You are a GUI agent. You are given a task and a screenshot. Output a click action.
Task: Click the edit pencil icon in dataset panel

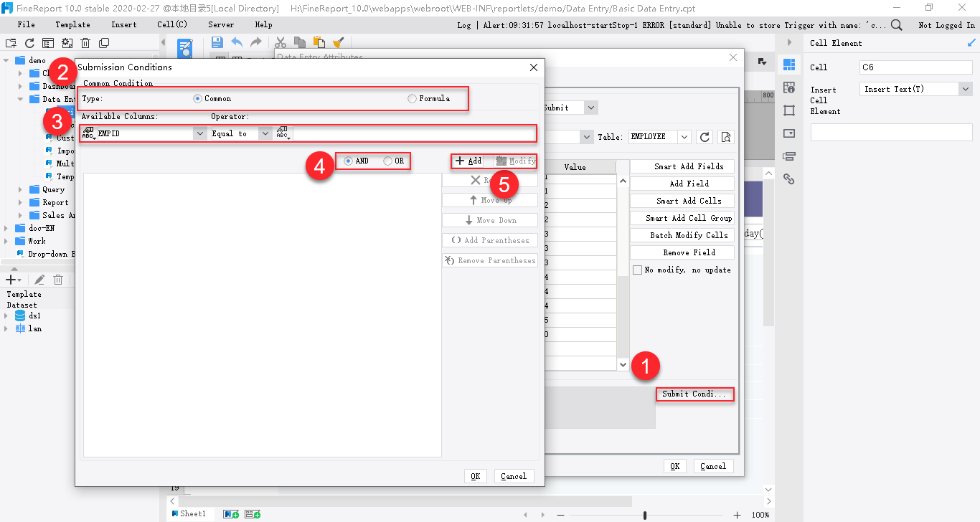[40, 280]
